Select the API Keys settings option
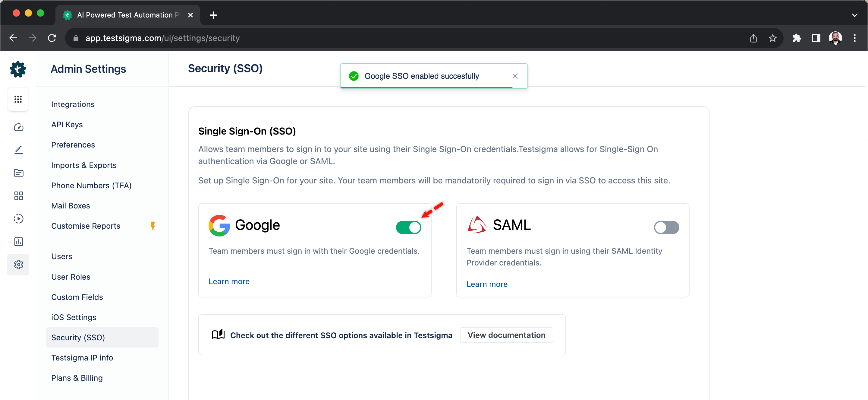 pyautogui.click(x=66, y=125)
